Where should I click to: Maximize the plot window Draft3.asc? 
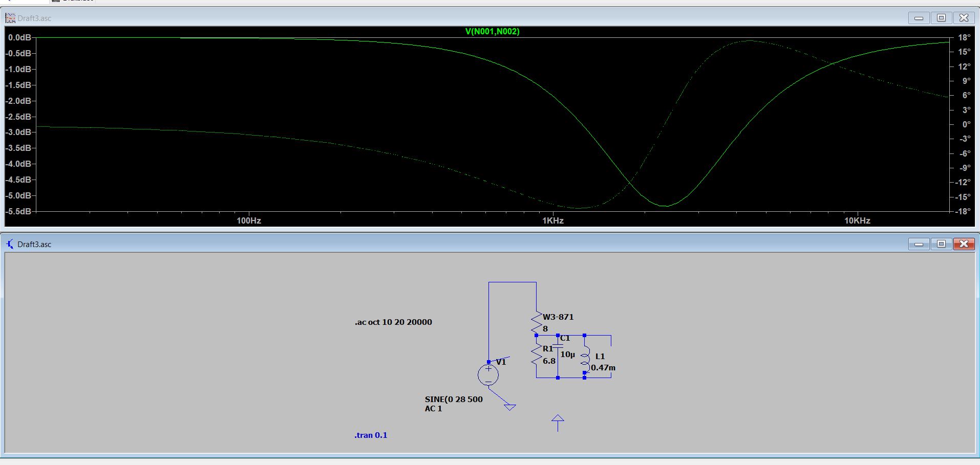click(941, 18)
